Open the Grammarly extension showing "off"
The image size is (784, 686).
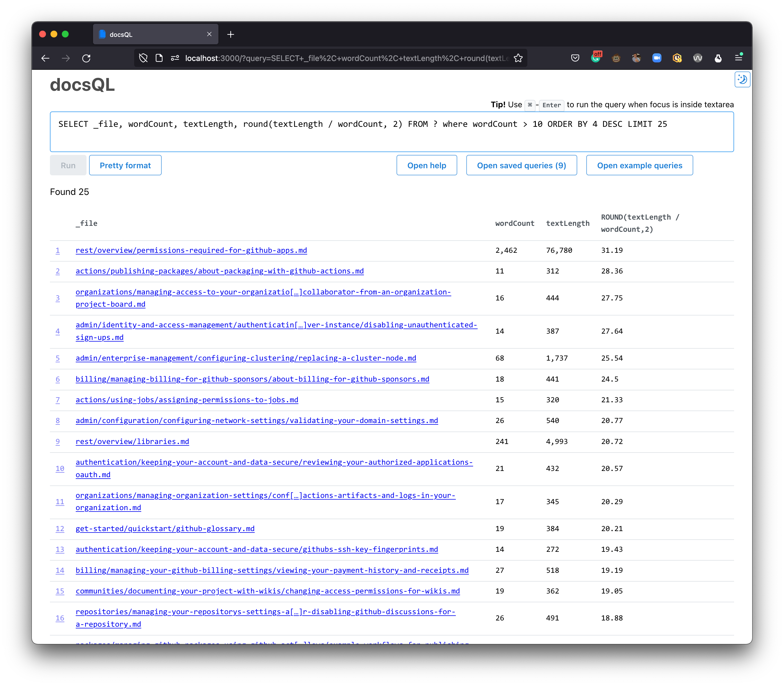(596, 58)
